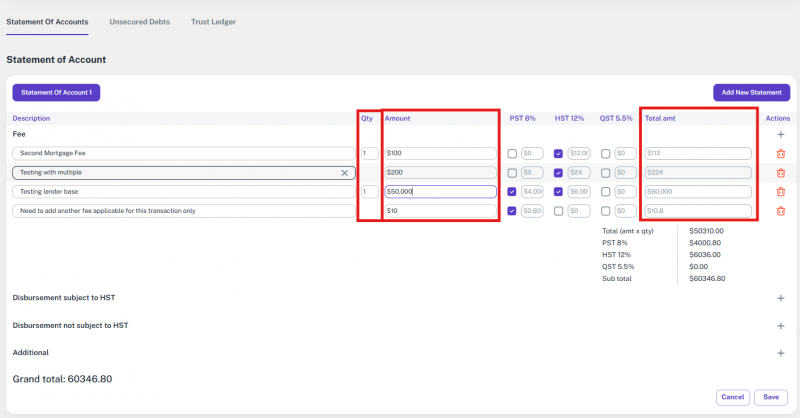Click the Add New Statement button
Viewport: 800px width, 418px height.
click(750, 93)
